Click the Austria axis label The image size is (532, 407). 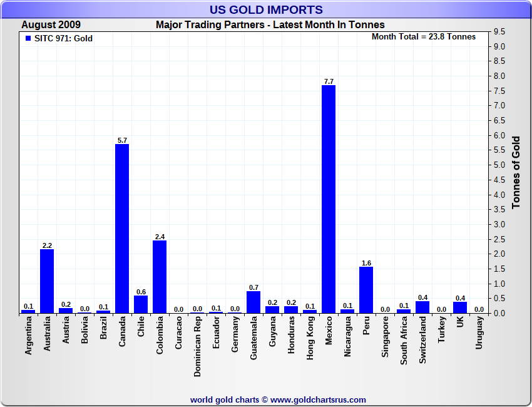click(66, 329)
